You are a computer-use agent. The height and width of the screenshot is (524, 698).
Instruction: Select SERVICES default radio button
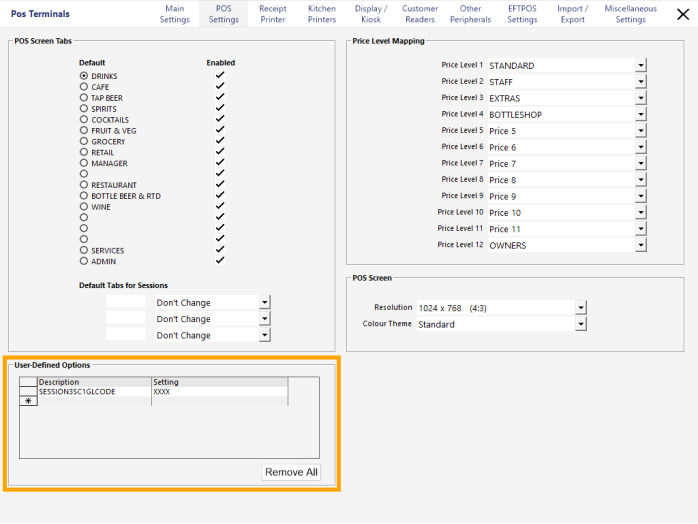84,250
